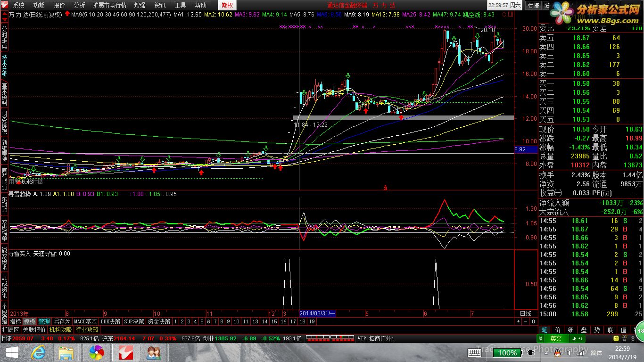Select numbered template 16
The image size is (644, 362).
[283, 321]
